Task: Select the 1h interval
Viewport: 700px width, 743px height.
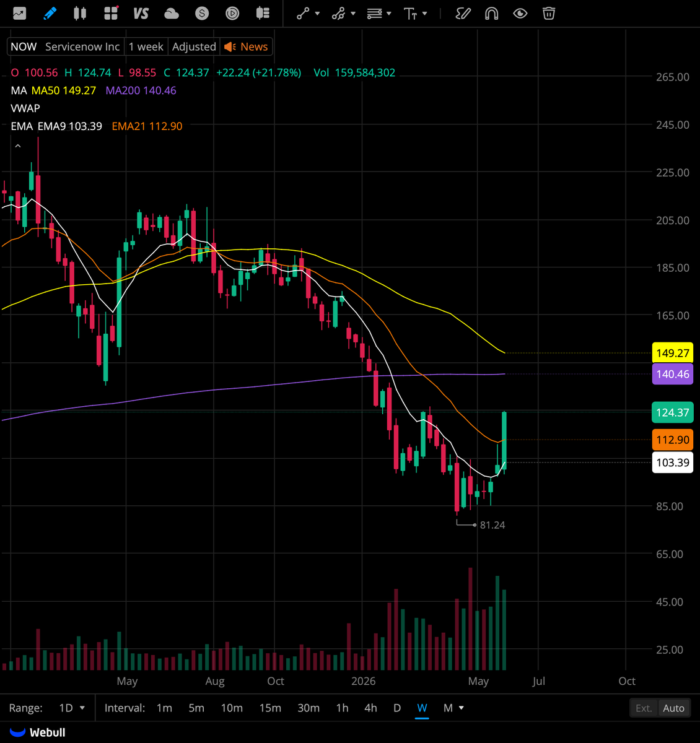Action: point(342,708)
